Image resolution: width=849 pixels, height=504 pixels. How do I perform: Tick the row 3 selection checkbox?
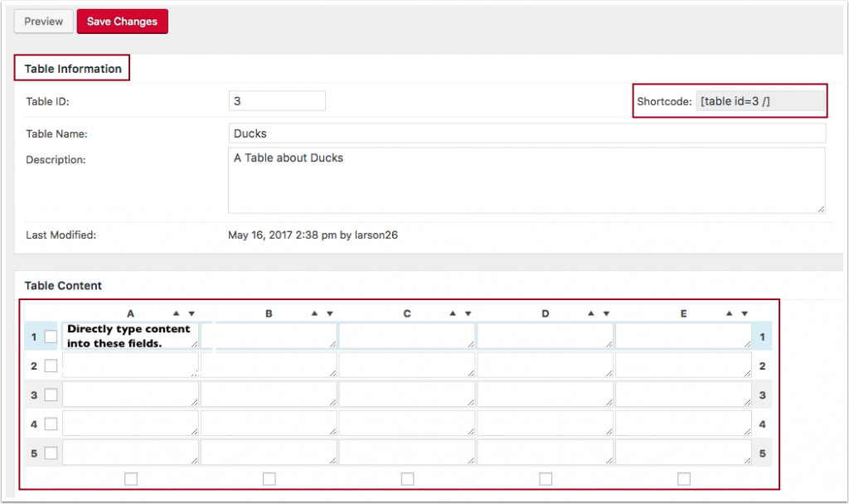click(51, 395)
